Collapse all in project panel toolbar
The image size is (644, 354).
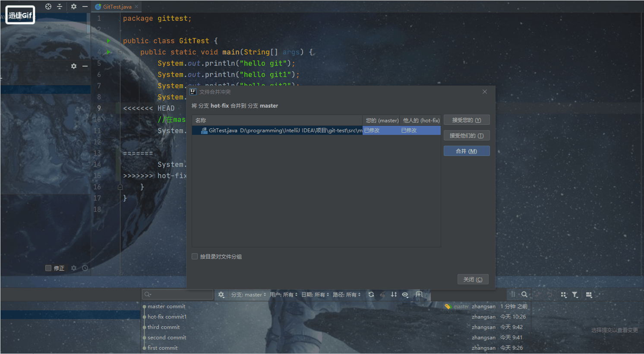[x=60, y=6]
